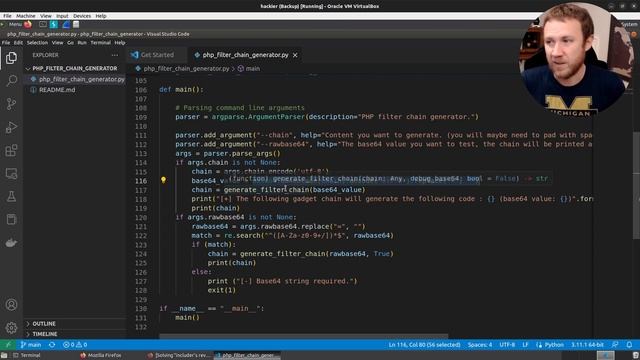Click the editor horizontal scrollbar
Viewport: 640px width, 360px height.
(x=304, y=337)
